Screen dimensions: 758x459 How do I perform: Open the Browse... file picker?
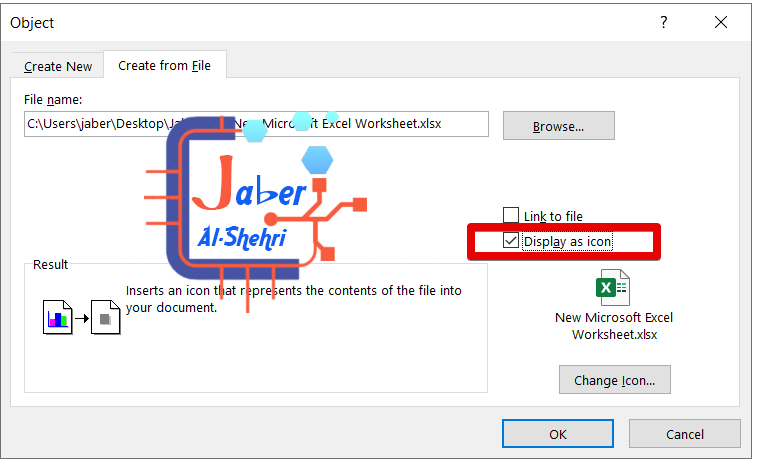point(558,126)
